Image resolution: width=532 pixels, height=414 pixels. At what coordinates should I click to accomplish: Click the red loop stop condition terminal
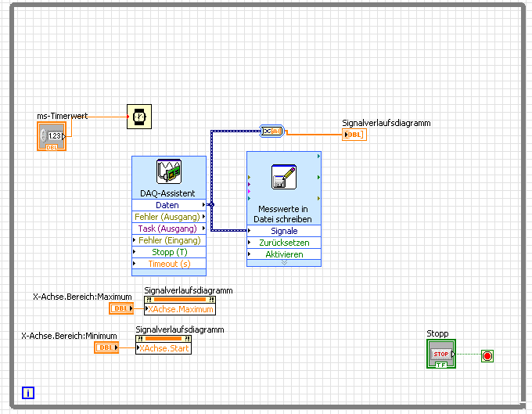(487, 356)
